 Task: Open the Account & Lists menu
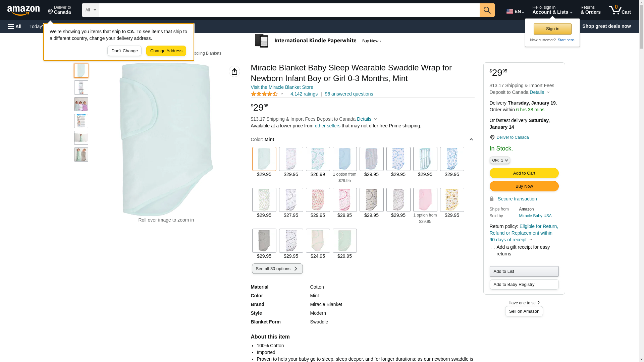point(552,10)
